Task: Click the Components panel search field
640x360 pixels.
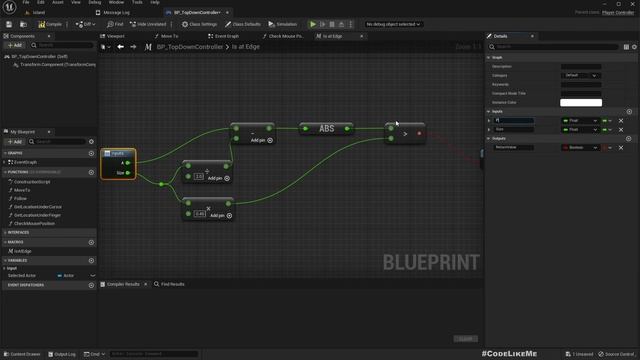Action: (x=62, y=45)
